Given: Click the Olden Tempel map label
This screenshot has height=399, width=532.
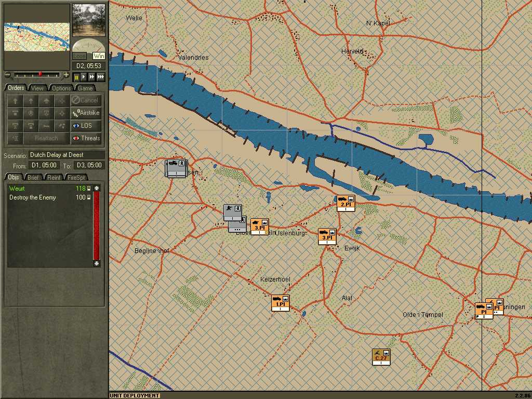Looking at the screenshot, I should (423, 315).
